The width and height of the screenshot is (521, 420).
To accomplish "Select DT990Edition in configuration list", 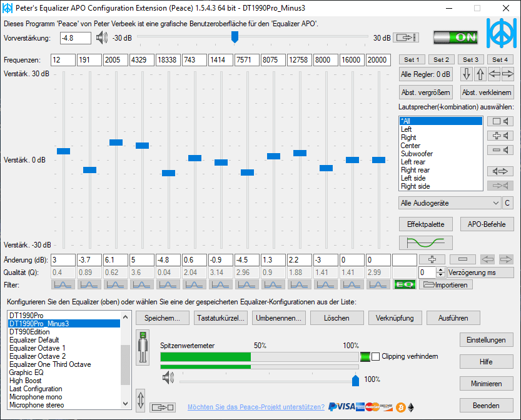I will coord(64,332).
